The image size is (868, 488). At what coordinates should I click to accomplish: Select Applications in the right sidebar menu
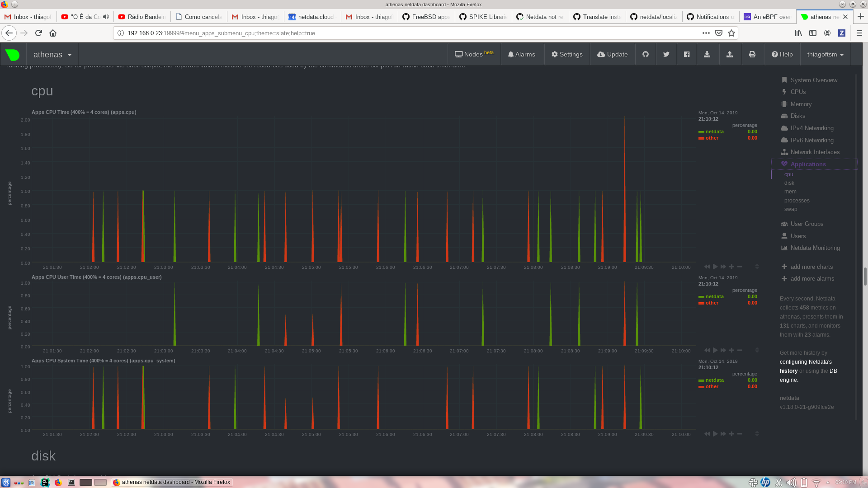[x=807, y=164]
